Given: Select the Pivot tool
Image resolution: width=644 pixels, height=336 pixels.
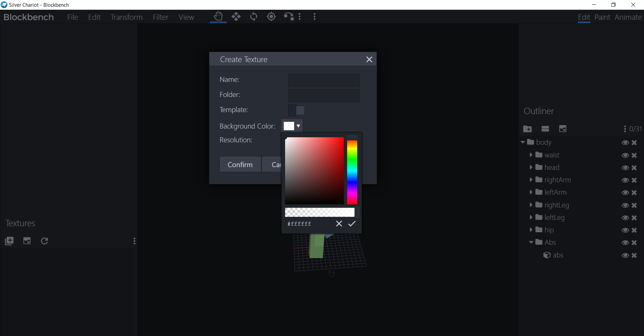Looking at the screenshot, I should (x=271, y=16).
